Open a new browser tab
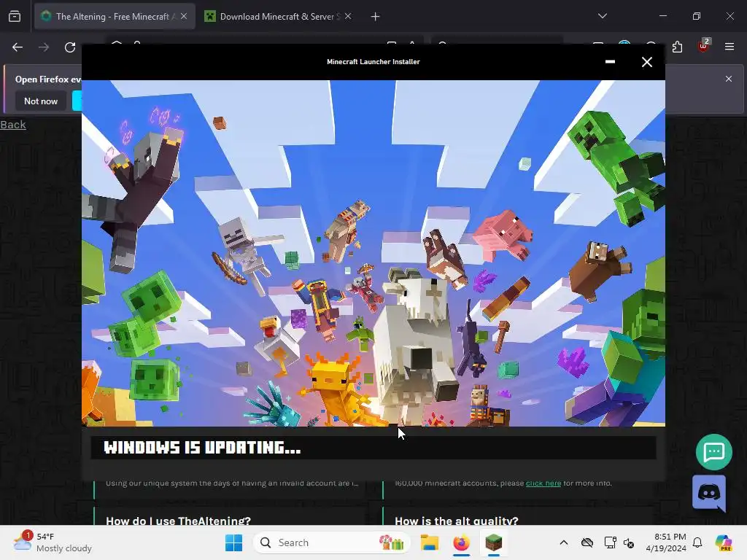Viewport: 747px width, 560px height. [x=376, y=17]
